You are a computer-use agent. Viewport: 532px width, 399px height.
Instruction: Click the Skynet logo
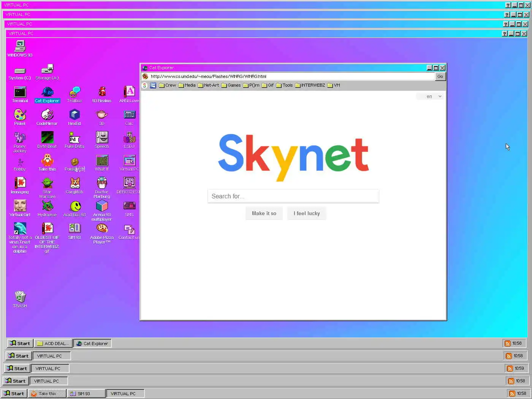click(x=293, y=157)
